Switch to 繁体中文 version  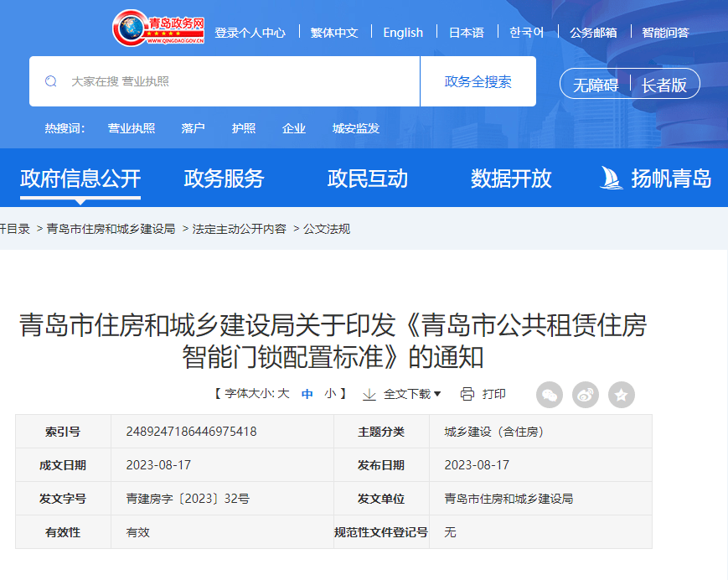click(334, 33)
